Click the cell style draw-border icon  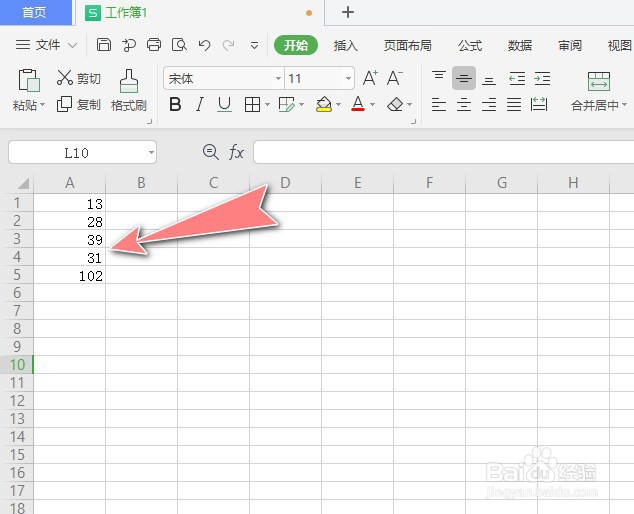tap(287, 105)
